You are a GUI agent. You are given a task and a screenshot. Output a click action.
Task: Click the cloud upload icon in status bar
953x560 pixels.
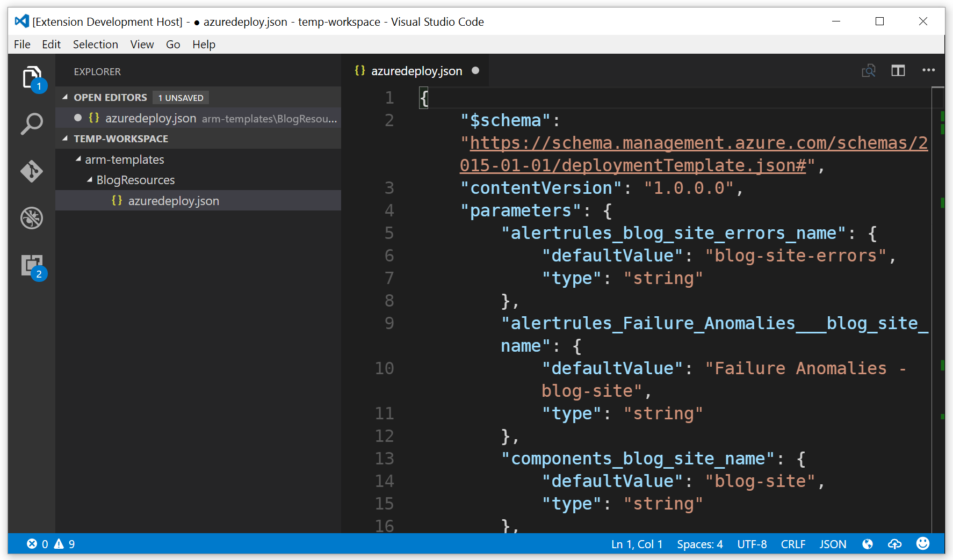coord(895,544)
